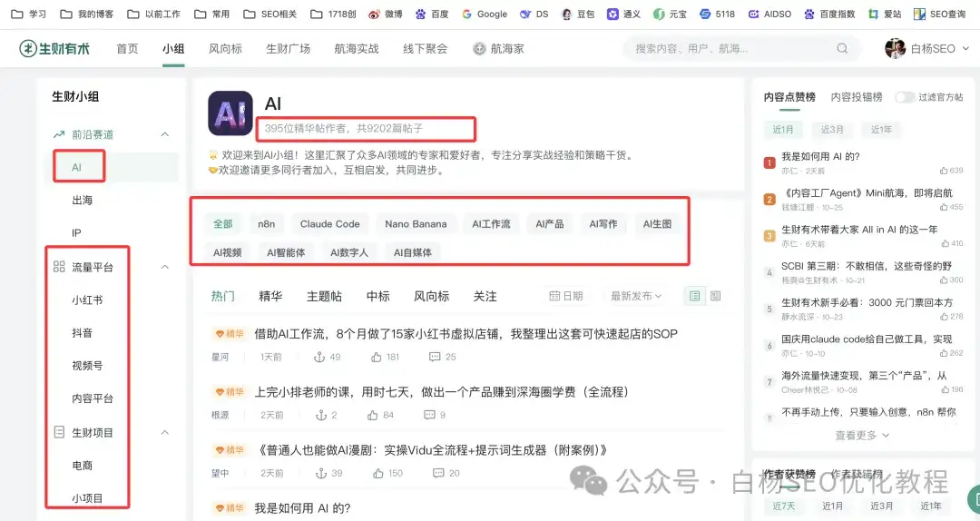Switch to the 主题帖 tab
980x521 pixels.
(x=324, y=296)
